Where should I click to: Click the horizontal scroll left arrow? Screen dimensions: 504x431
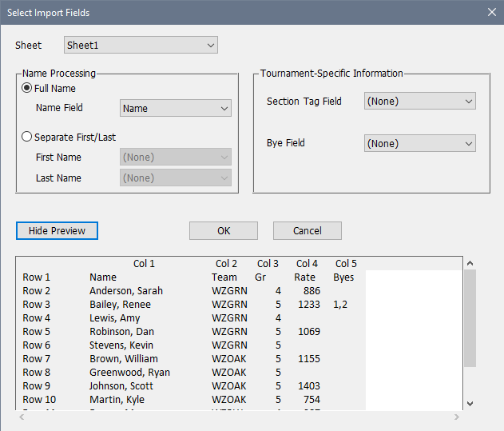click(22, 417)
